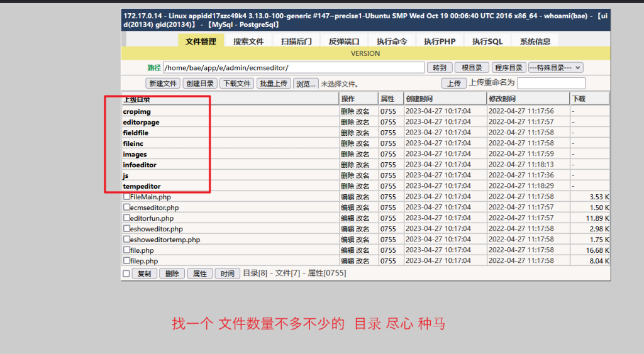Click inside the 路径 path input field
The image size is (644, 354).
[x=293, y=67]
